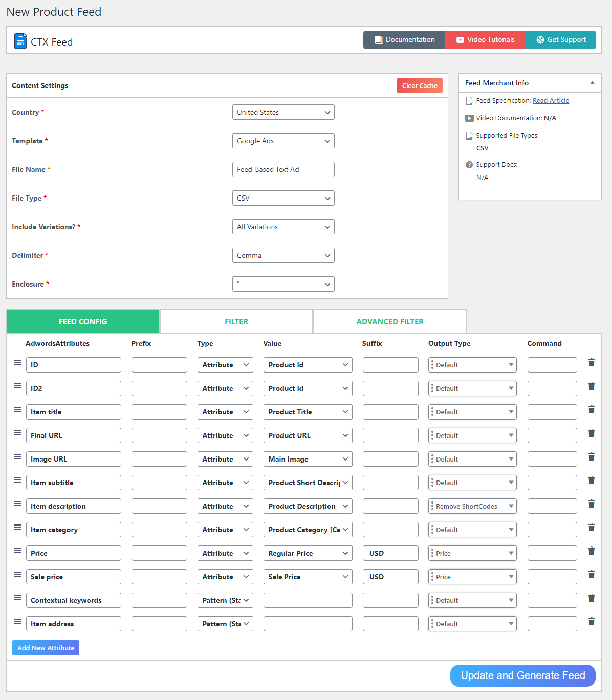The height and width of the screenshot is (700, 612).
Task: Click the Final URL attribute name field
Action: (74, 435)
